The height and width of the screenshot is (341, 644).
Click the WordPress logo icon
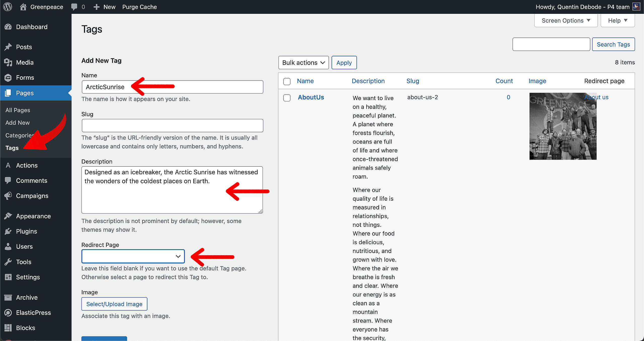[x=8, y=7]
